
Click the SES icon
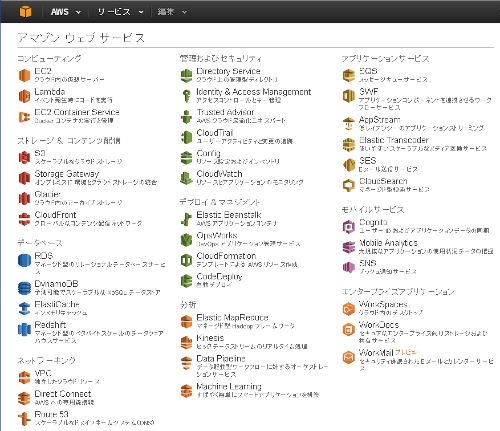coord(349,165)
